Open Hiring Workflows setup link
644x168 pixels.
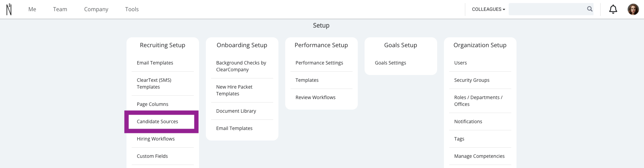point(156,139)
